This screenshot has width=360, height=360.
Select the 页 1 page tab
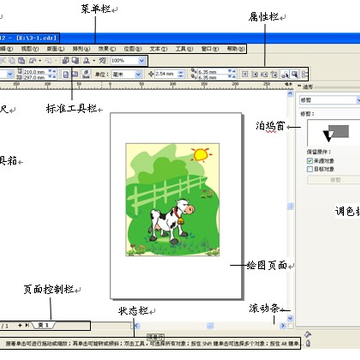(x=44, y=325)
